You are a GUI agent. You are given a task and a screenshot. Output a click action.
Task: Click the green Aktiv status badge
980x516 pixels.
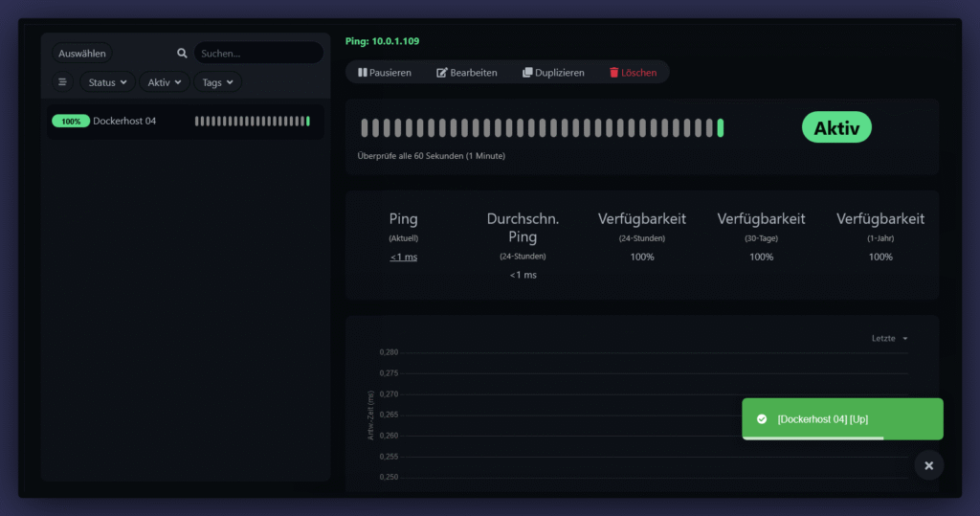click(836, 127)
